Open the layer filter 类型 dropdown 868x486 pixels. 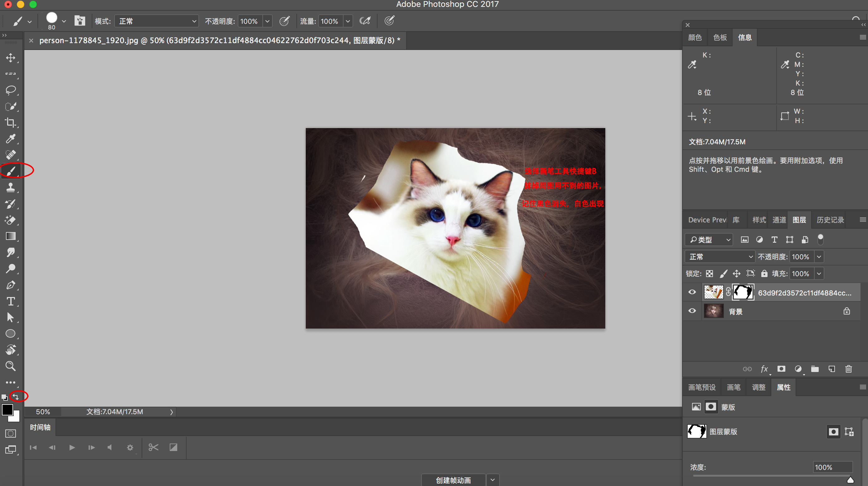click(x=709, y=240)
